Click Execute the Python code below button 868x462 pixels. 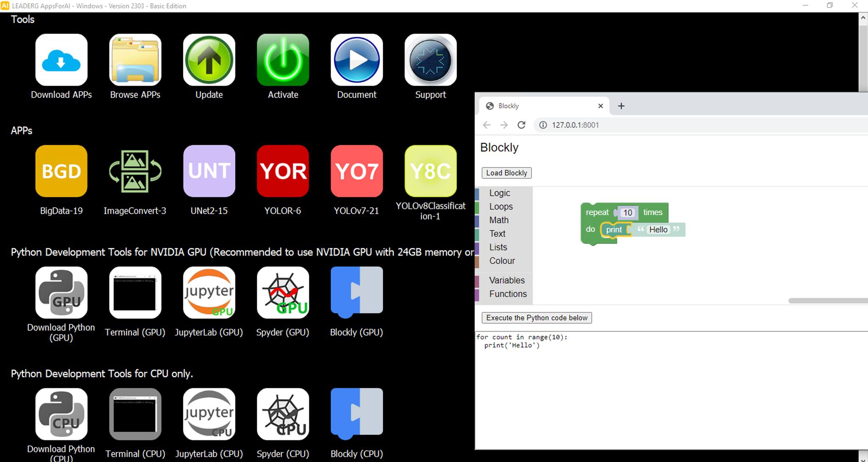[x=537, y=318]
